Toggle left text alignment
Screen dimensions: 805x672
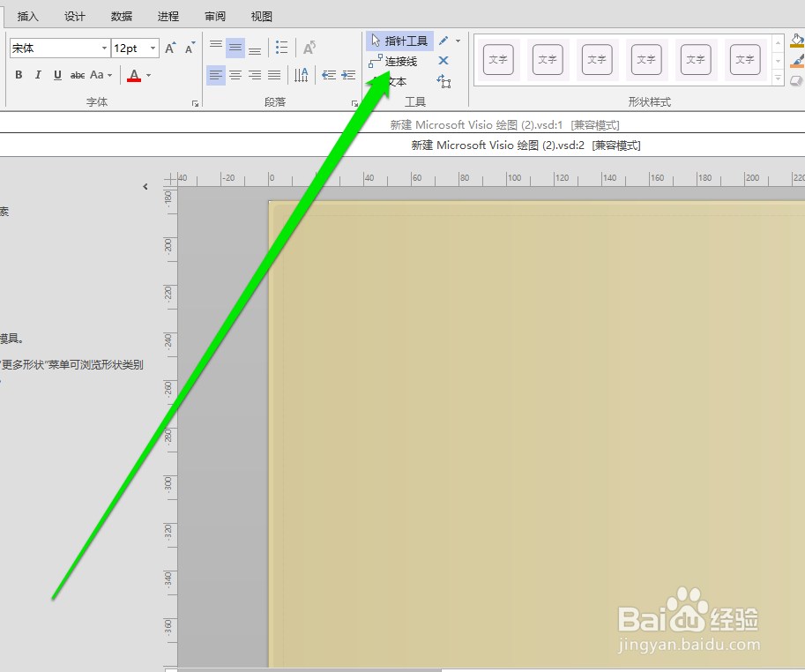click(216, 76)
